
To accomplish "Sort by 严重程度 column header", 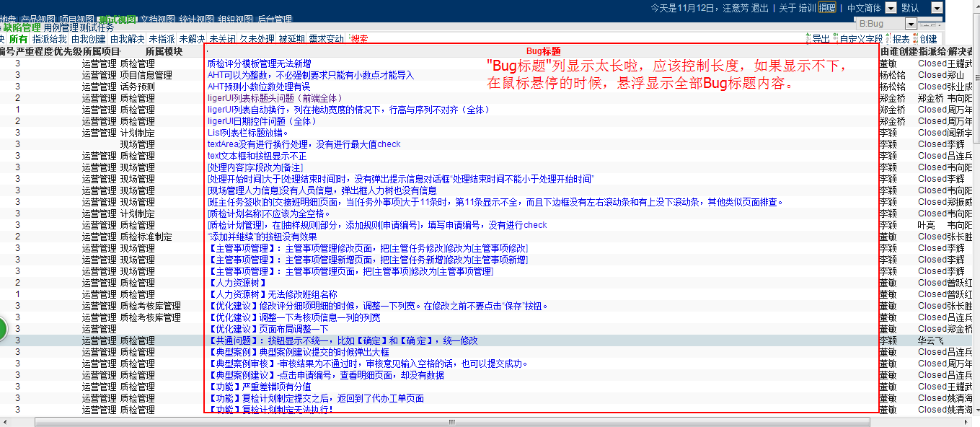I will 34,51.
